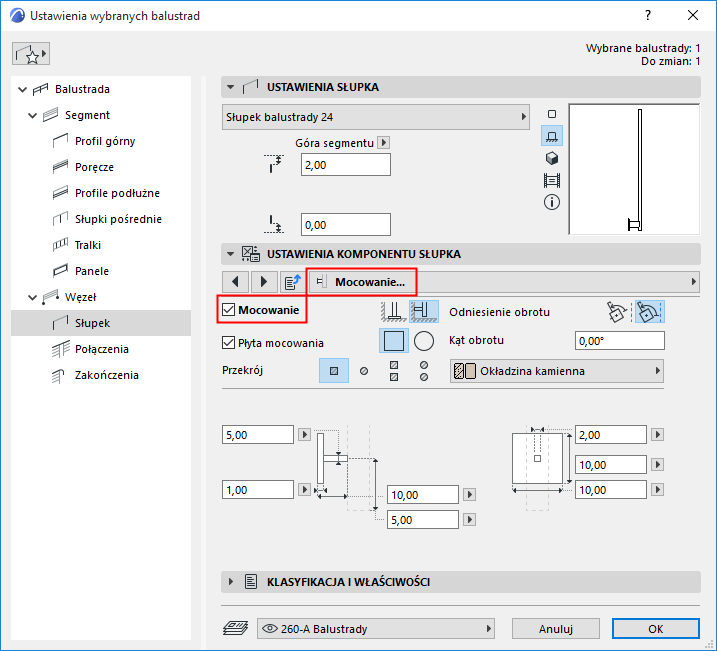This screenshot has height=651, width=717.
Task: Open the favorites star button
Action: (x=30, y=53)
